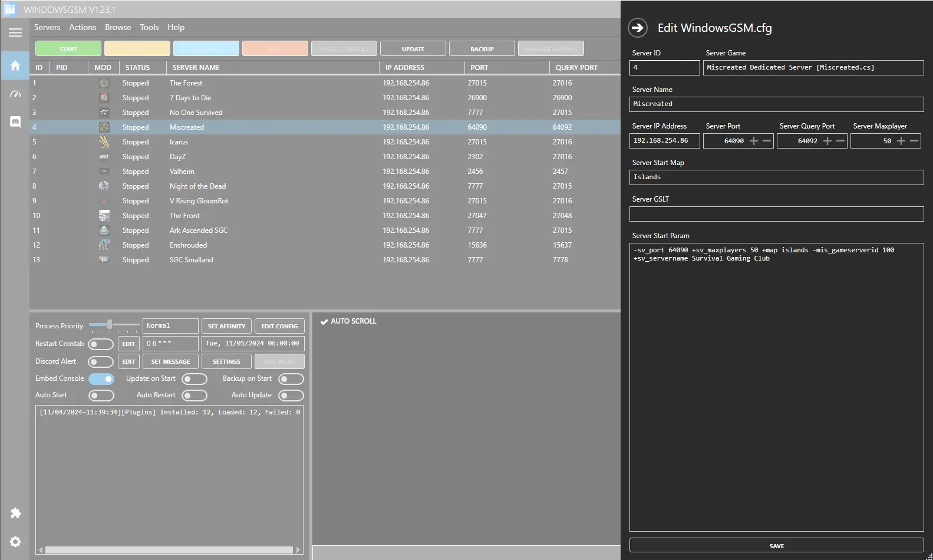
Task: Decrease Server Port with minus icon
Action: (x=767, y=141)
